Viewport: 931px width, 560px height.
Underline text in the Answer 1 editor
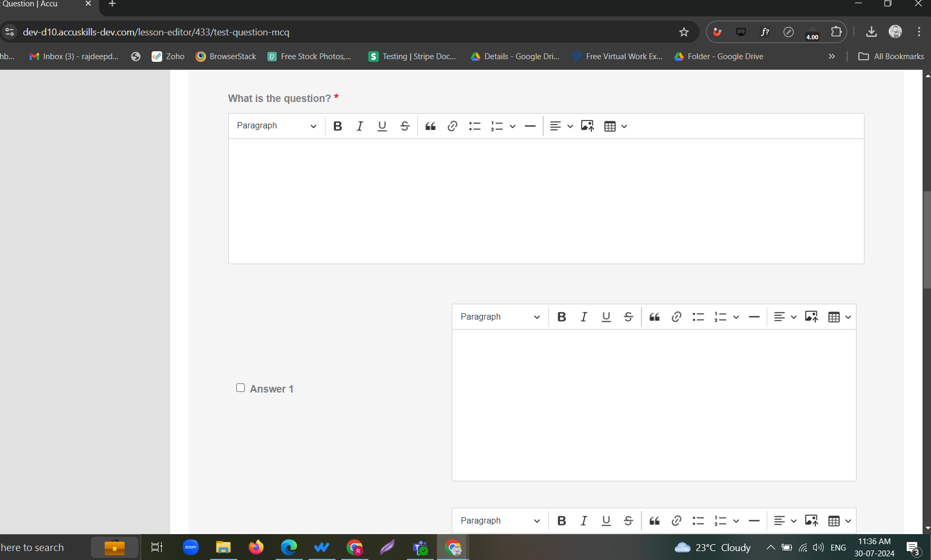(606, 317)
